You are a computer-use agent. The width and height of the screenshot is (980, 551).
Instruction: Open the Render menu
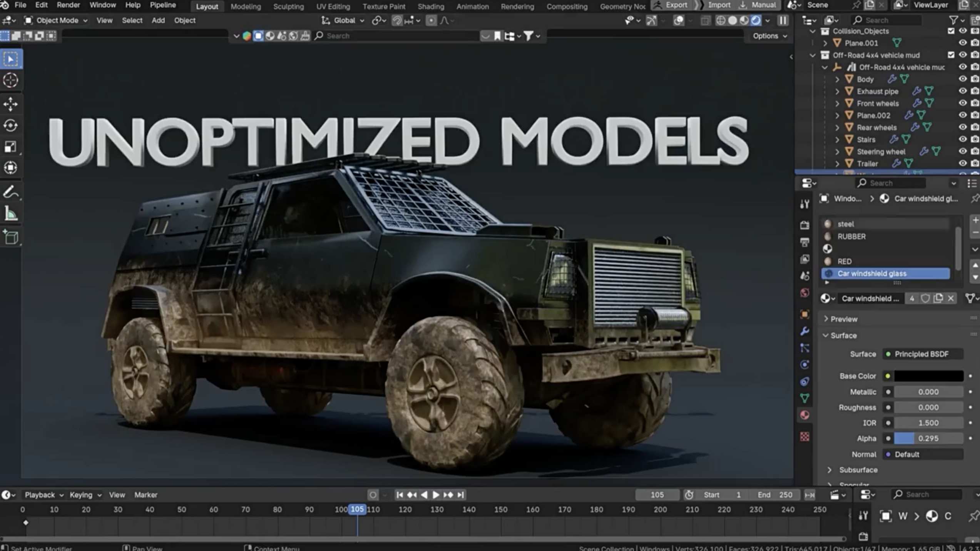[x=68, y=5]
